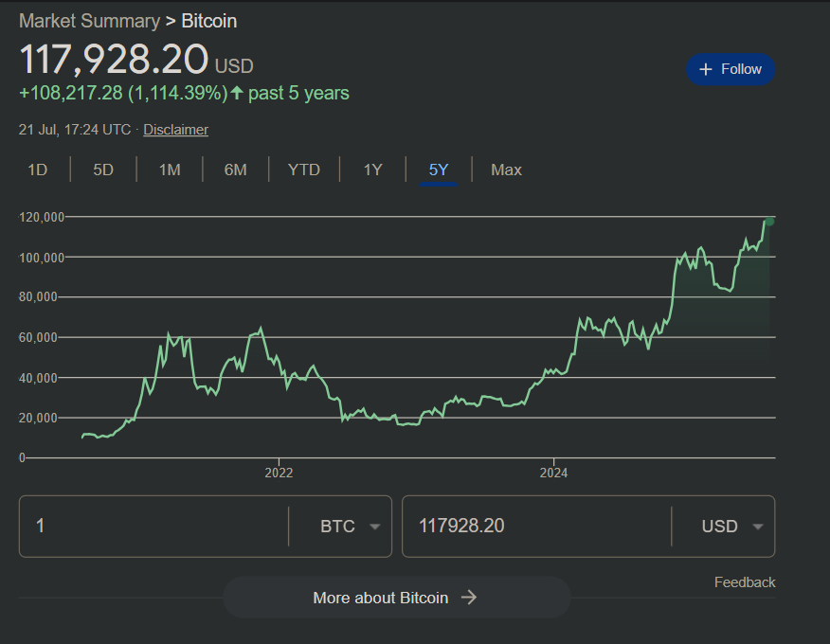The height and width of the screenshot is (644, 830).
Task: Click the 40,000 y-axis label
Action: click(x=38, y=378)
